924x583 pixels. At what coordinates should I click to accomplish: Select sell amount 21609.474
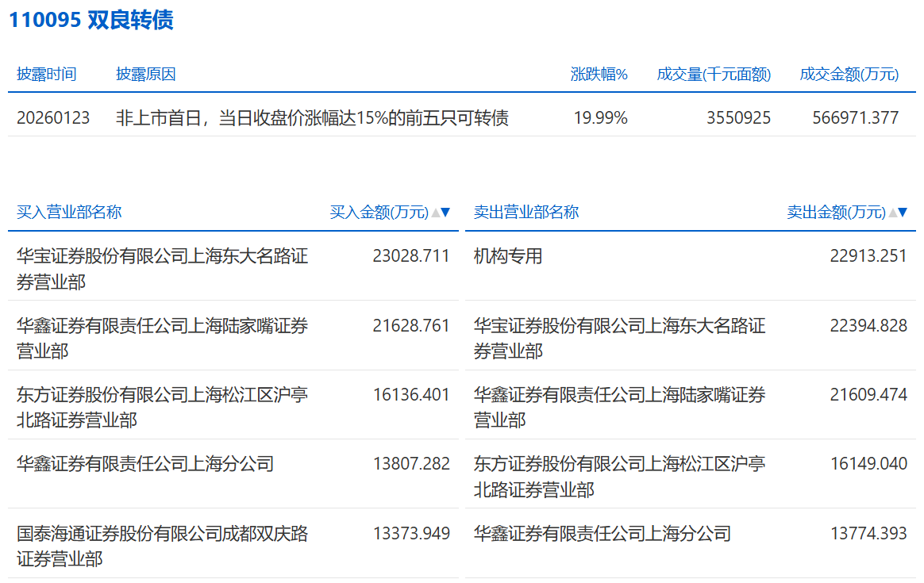coord(868,394)
